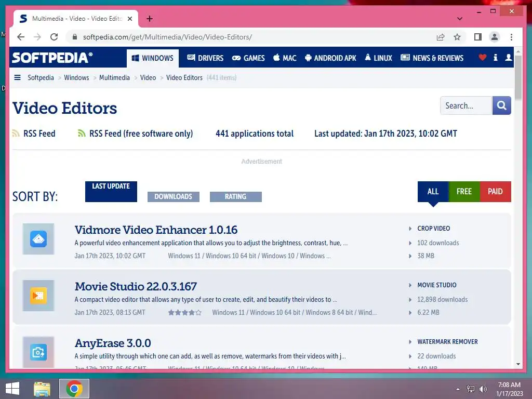Click RSS Feed (free software only) link
This screenshot has width=532, height=399.
coord(141,134)
